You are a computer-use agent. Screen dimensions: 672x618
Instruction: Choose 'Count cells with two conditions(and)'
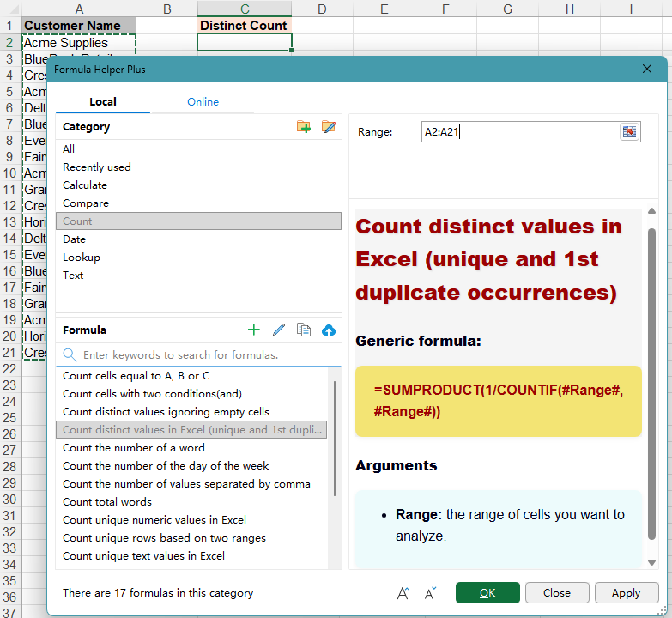191,394
